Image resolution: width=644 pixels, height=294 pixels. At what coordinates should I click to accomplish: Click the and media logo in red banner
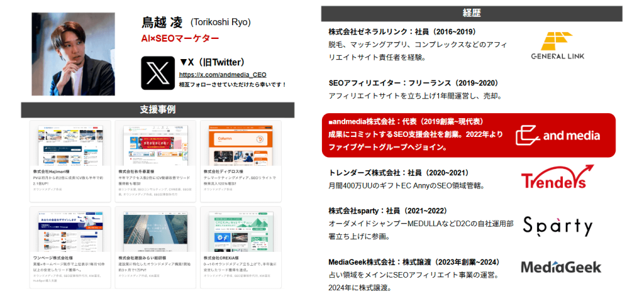coord(557,135)
